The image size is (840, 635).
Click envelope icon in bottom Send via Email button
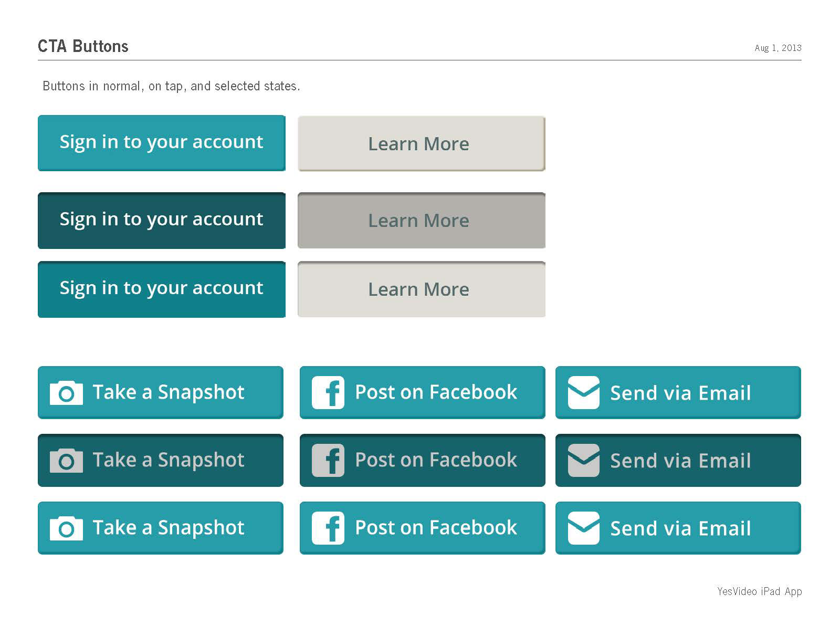coord(584,528)
